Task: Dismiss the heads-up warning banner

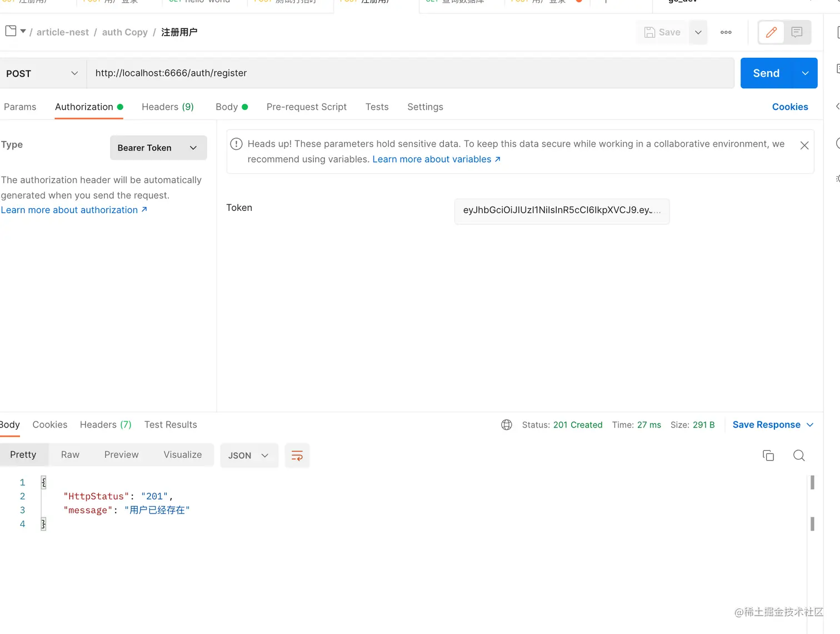Action: pos(804,145)
